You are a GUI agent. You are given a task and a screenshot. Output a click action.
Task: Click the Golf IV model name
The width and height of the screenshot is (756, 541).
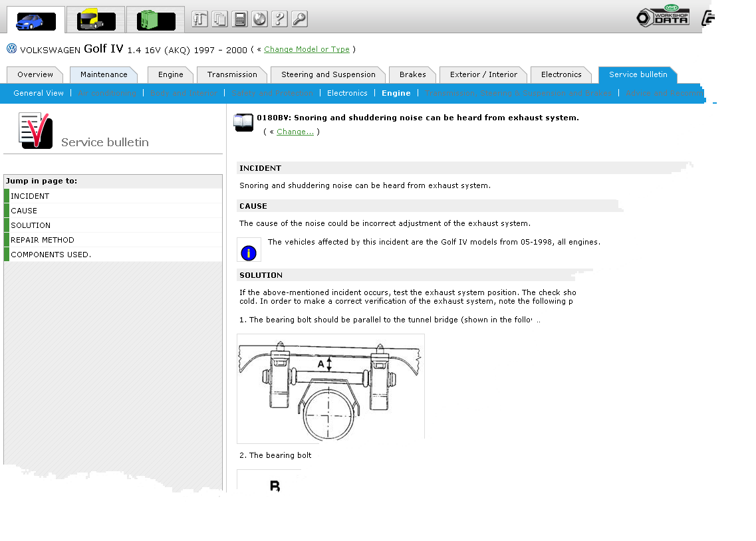(104, 49)
